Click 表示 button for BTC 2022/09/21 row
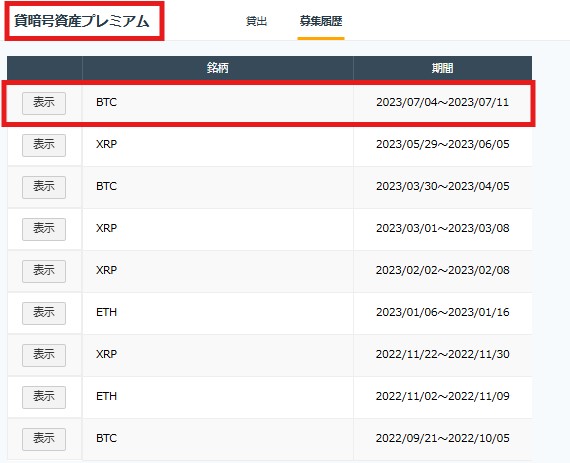570x463 pixels. pos(44,439)
